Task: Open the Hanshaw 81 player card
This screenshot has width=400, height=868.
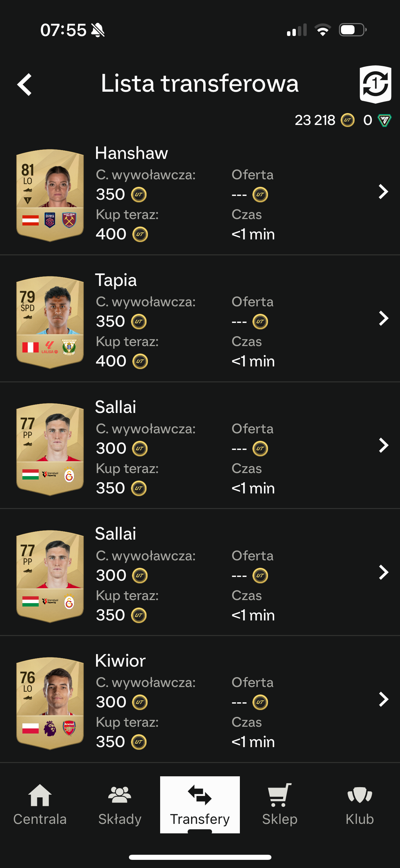Action: click(x=50, y=195)
